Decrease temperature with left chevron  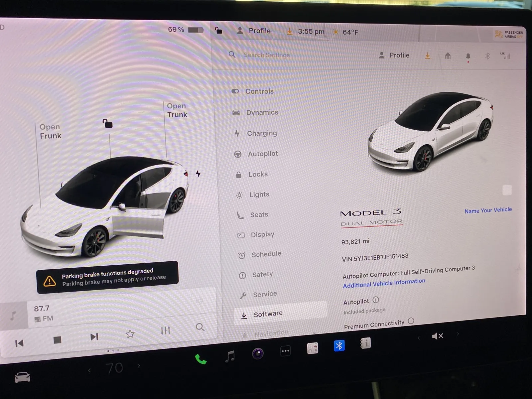pos(89,370)
